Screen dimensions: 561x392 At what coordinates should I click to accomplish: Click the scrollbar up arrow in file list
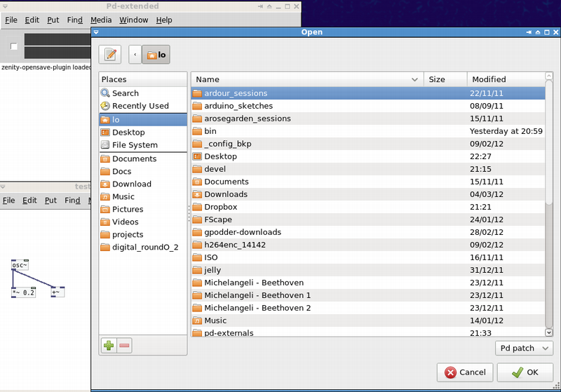549,76
